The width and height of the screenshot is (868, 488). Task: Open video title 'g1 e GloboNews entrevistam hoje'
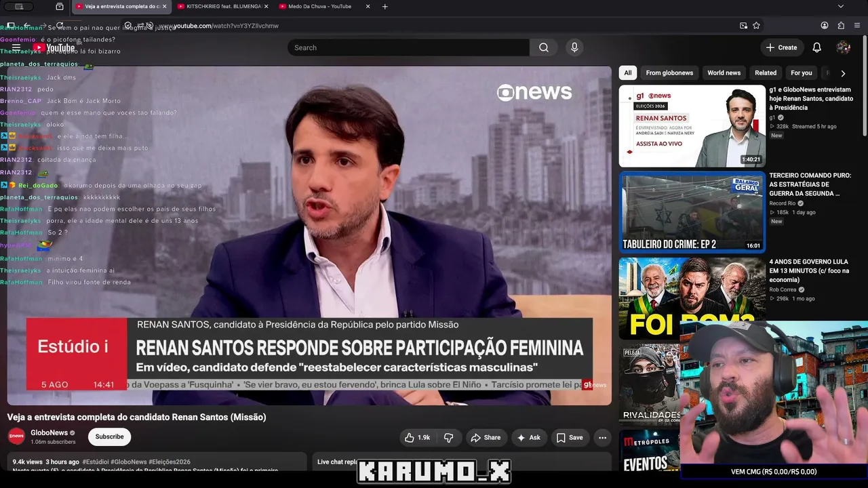pyautogui.click(x=811, y=98)
